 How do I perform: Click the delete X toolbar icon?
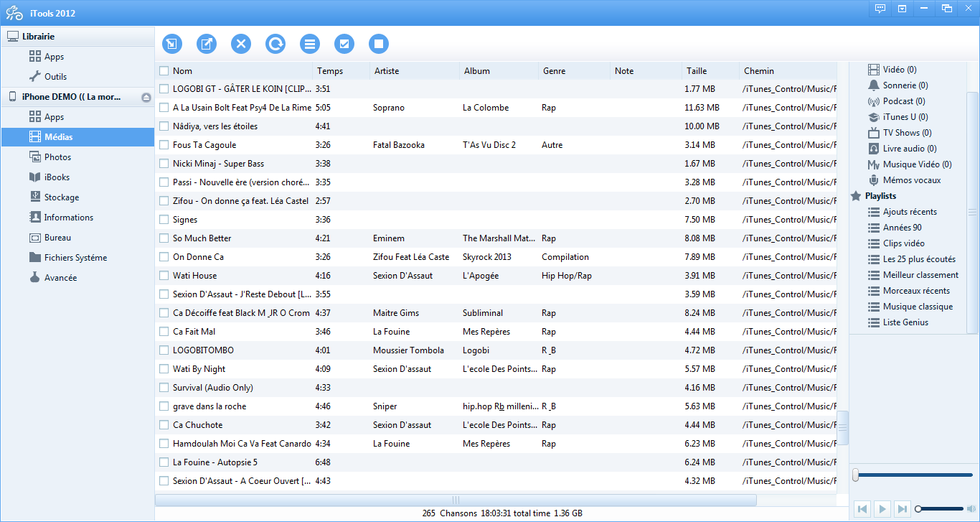[241, 44]
